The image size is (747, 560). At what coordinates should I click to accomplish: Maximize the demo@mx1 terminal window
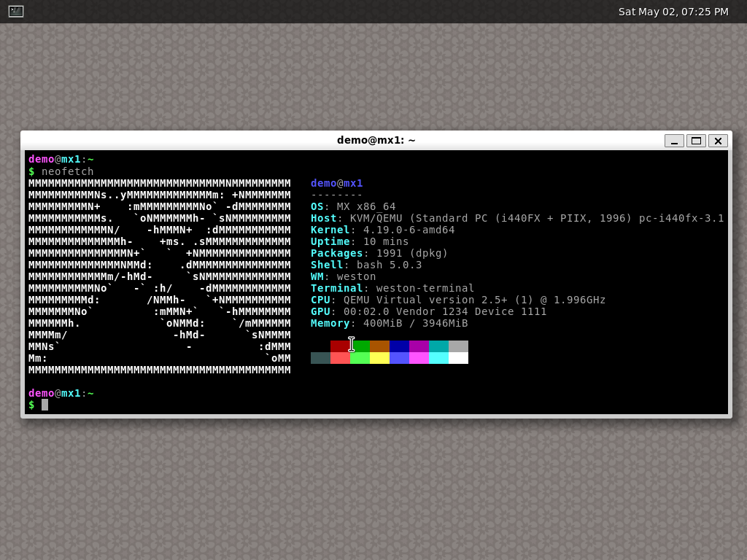[x=696, y=141]
